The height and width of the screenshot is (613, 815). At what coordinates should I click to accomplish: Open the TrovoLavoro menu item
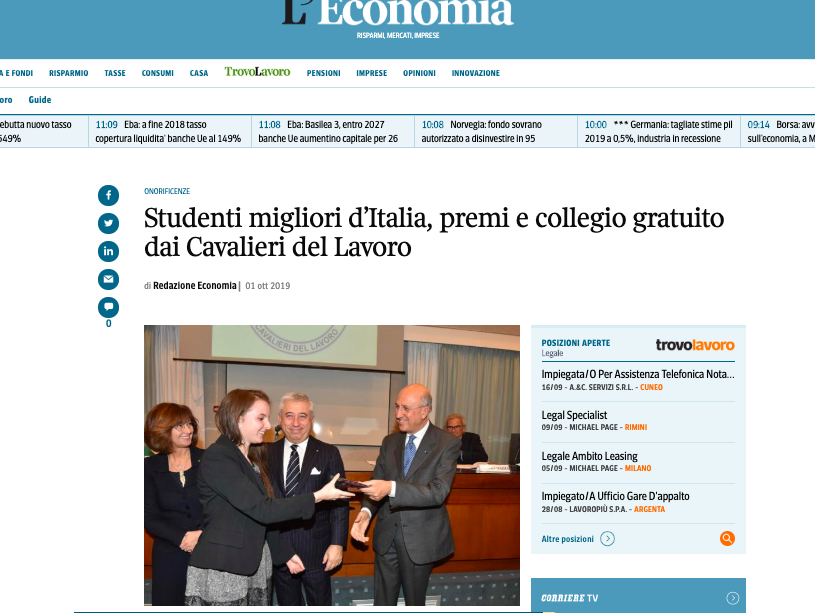pos(257,72)
